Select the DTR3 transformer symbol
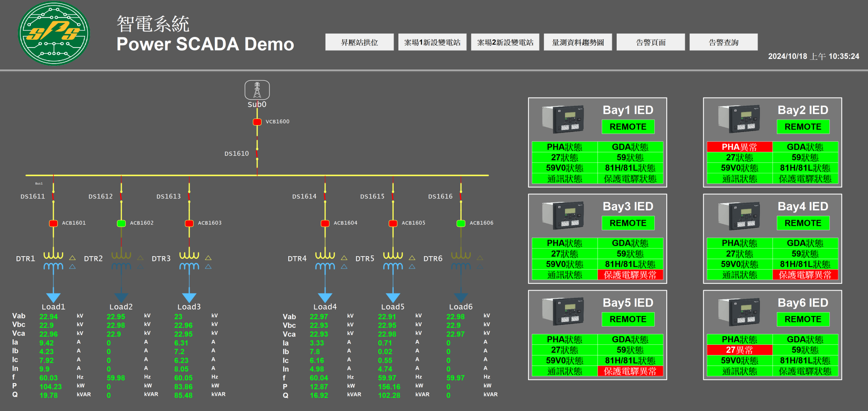Screen dimensions: 868x411 point(189,261)
